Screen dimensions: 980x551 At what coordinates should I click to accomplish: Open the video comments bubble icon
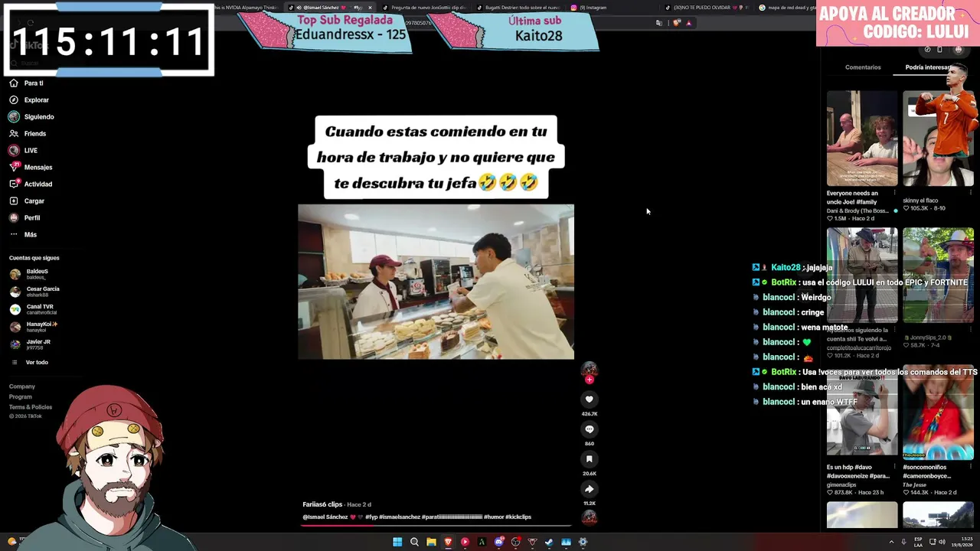click(589, 429)
